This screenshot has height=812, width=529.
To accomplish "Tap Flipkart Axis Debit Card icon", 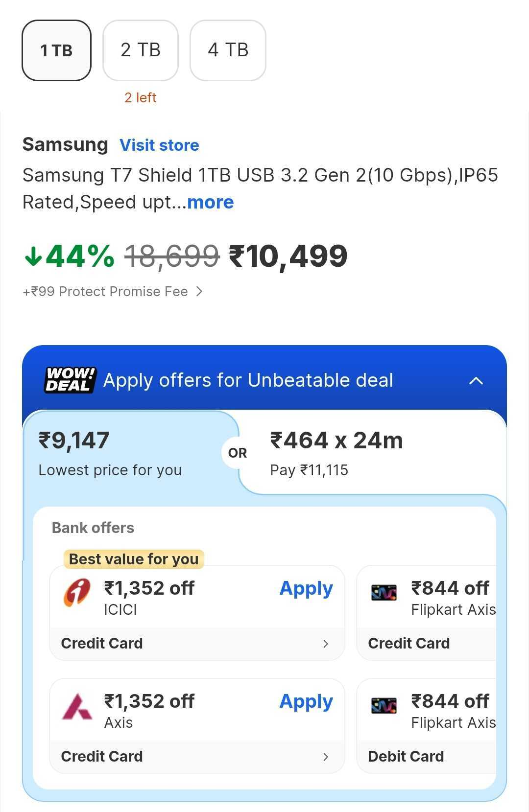I will click(x=384, y=706).
